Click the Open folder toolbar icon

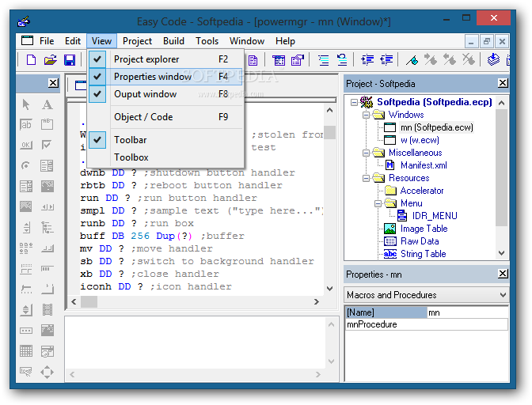[50, 60]
